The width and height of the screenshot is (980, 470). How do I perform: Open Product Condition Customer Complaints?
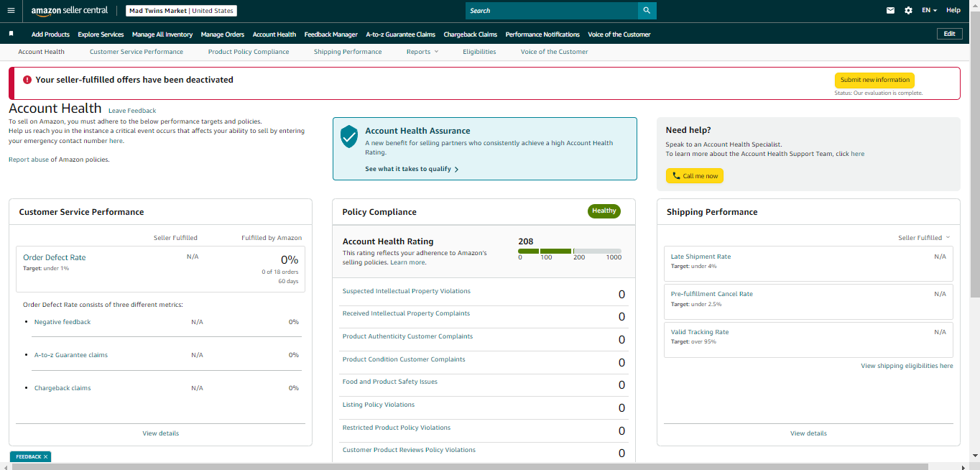click(404, 359)
